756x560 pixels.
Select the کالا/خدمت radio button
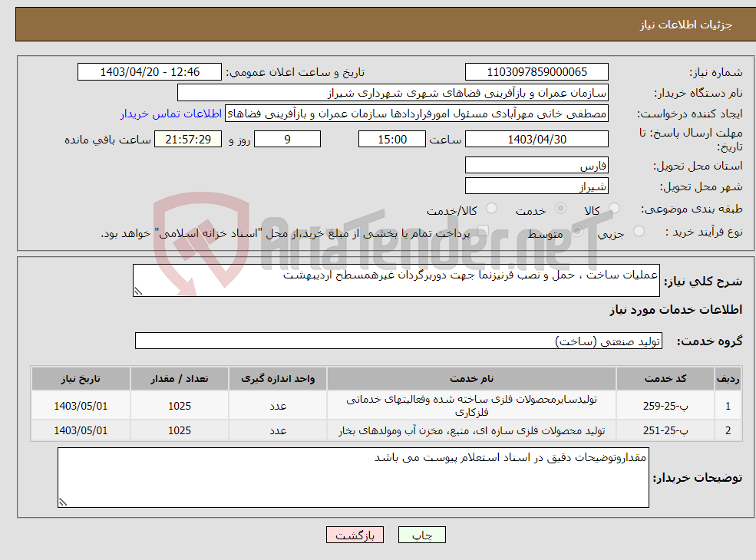491,208
